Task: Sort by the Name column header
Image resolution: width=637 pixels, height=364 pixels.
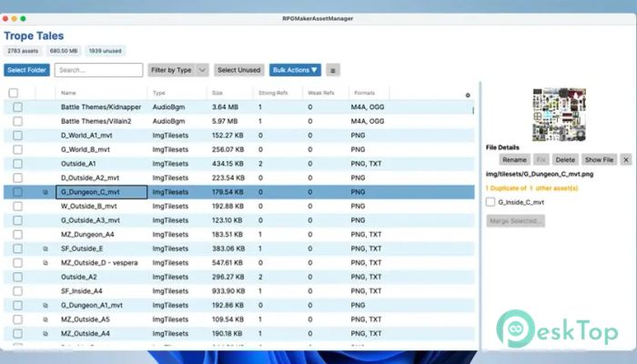Action: (68, 93)
